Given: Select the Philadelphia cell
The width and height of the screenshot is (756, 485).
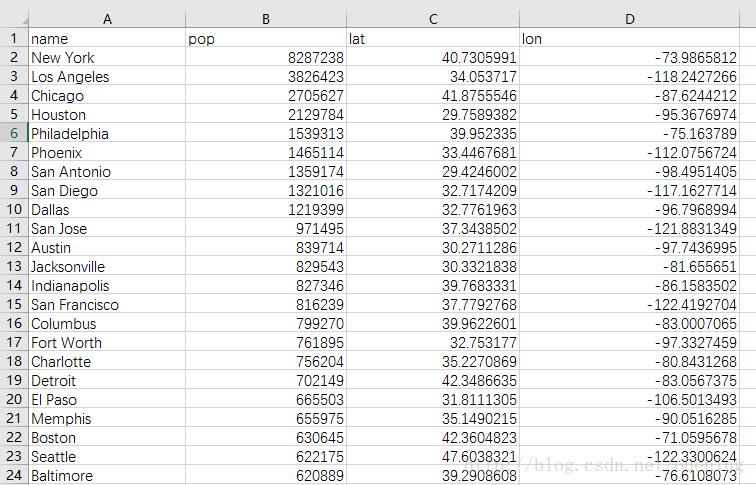Looking at the screenshot, I should click(107, 133).
